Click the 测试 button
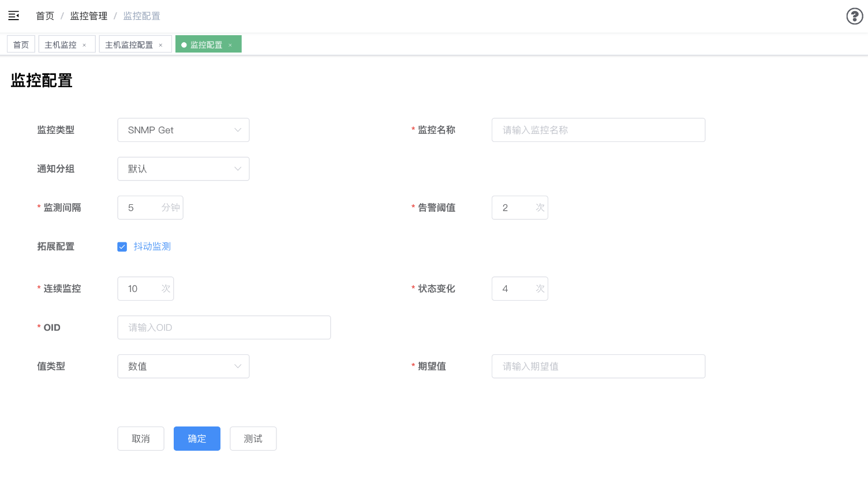868x494 pixels. 253,439
